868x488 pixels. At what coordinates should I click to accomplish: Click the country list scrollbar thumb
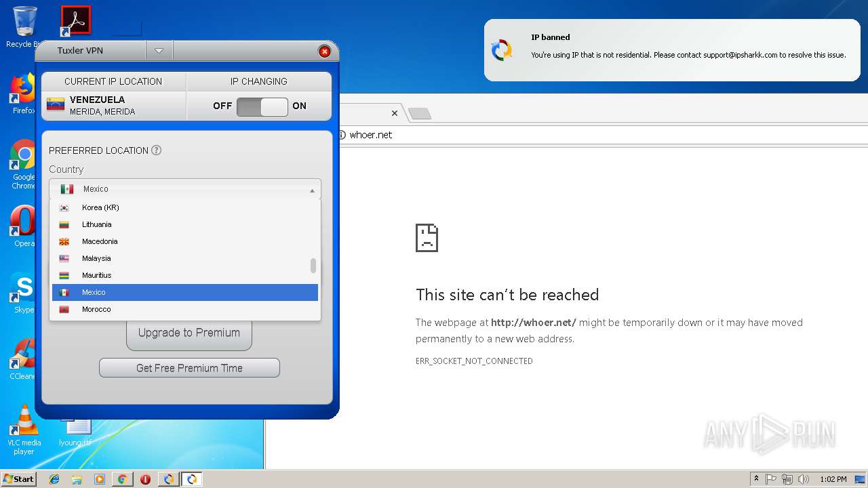[313, 266]
